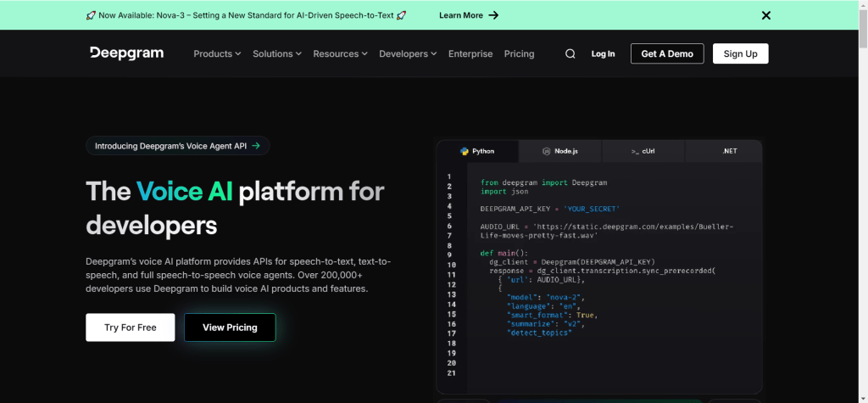868x403 pixels.
Task: Click the 'YOUR_SECRET' string in code
Action: tap(591, 209)
